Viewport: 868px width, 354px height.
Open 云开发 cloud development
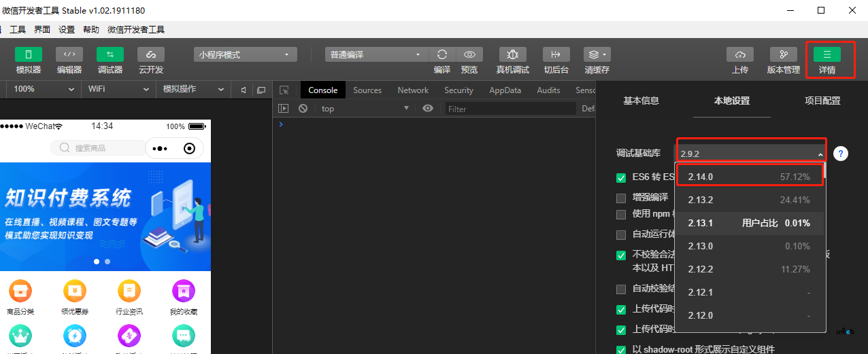[151, 54]
